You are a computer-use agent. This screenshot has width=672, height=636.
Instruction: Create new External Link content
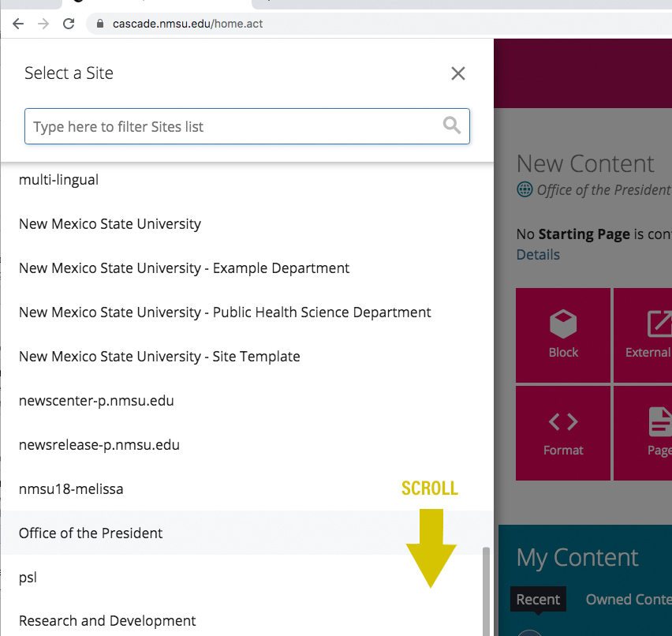[647, 335]
